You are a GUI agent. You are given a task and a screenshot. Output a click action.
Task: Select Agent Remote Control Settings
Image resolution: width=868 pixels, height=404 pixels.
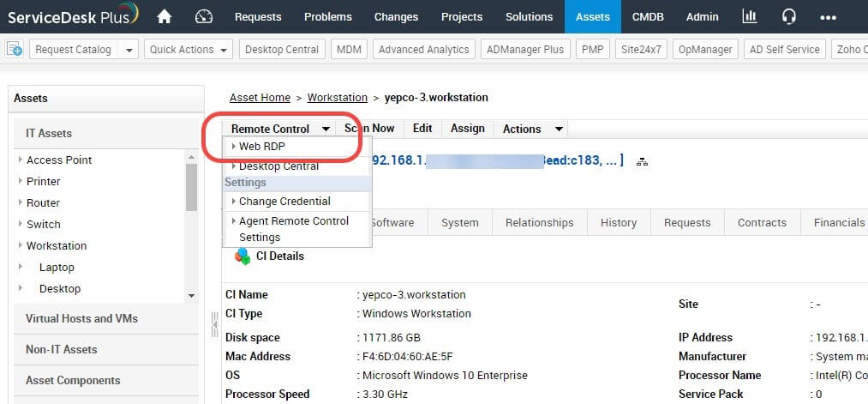294,229
